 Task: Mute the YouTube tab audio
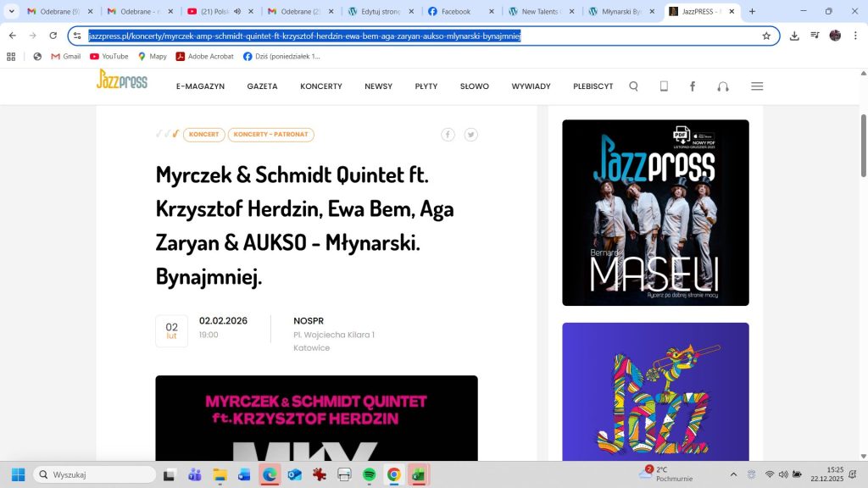[x=237, y=12]
